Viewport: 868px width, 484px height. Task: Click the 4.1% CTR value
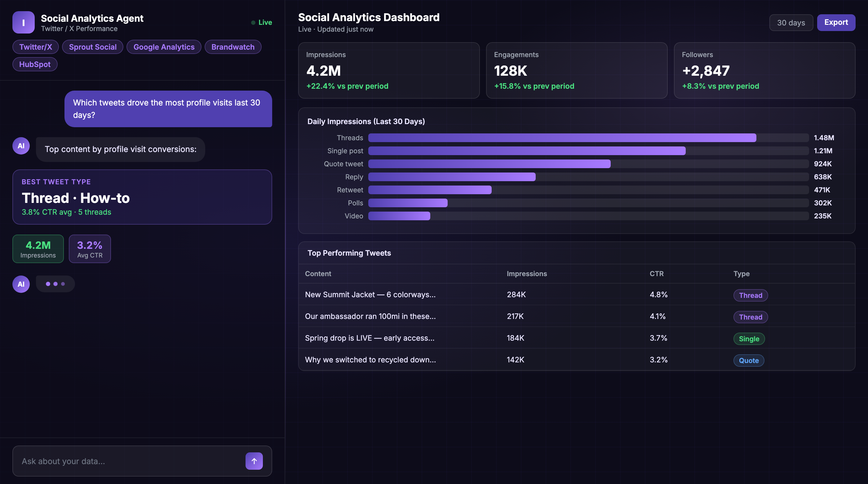click(658, 316)
